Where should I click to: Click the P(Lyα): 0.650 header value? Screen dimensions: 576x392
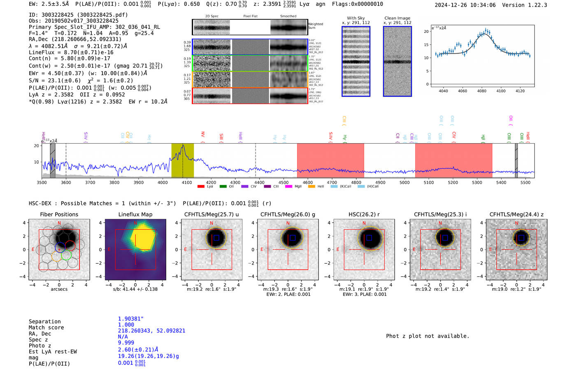point(179,4)
